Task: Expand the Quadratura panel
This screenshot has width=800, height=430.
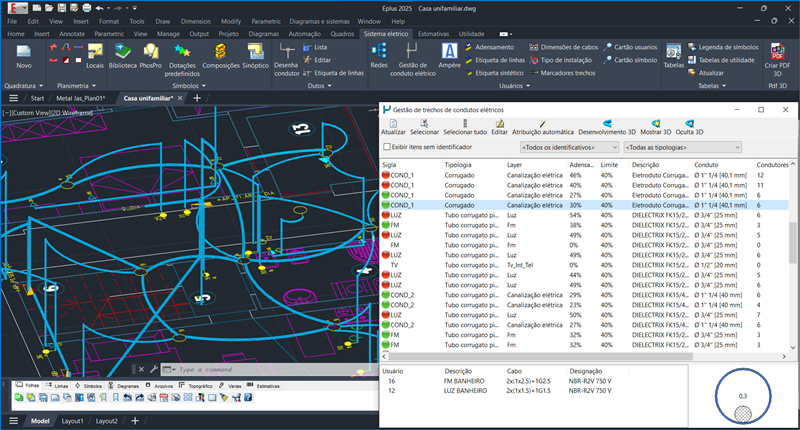Action: click(x=23, y=86)
